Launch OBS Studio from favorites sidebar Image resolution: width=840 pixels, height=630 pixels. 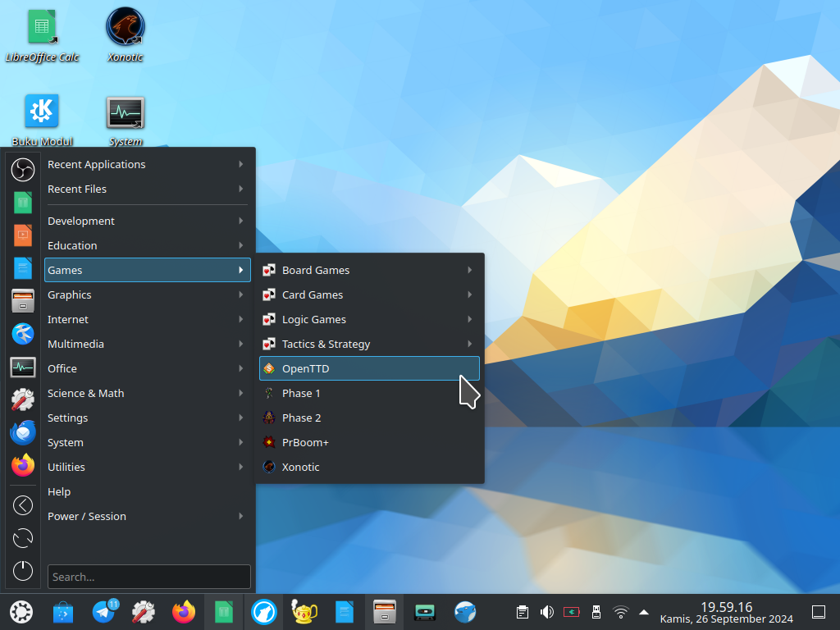(22, 170)
